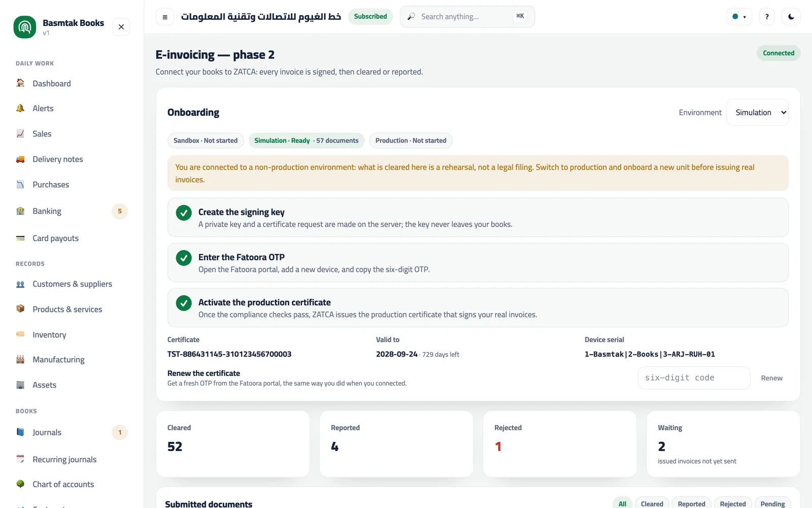Filter submitted documents by All
Screen dimensions: 812x508
pyautogui.click(x=622, y=503)
